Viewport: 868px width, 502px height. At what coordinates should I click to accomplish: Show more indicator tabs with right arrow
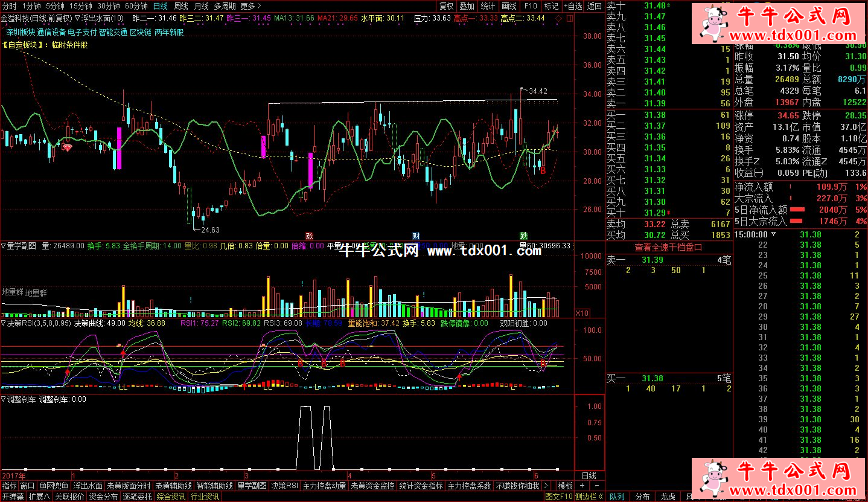(x=546, y=486)
